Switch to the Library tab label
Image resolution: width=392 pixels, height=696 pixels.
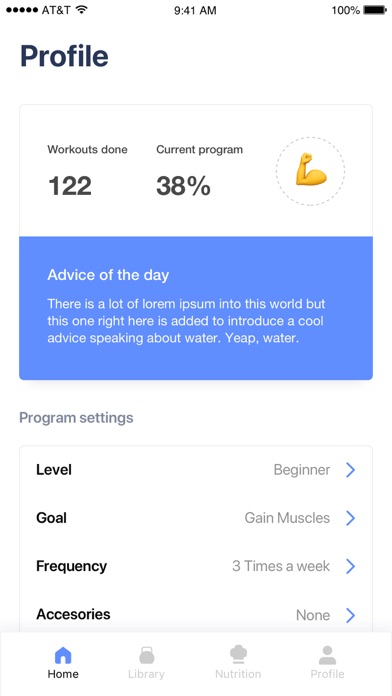click(x=146, y=674)
